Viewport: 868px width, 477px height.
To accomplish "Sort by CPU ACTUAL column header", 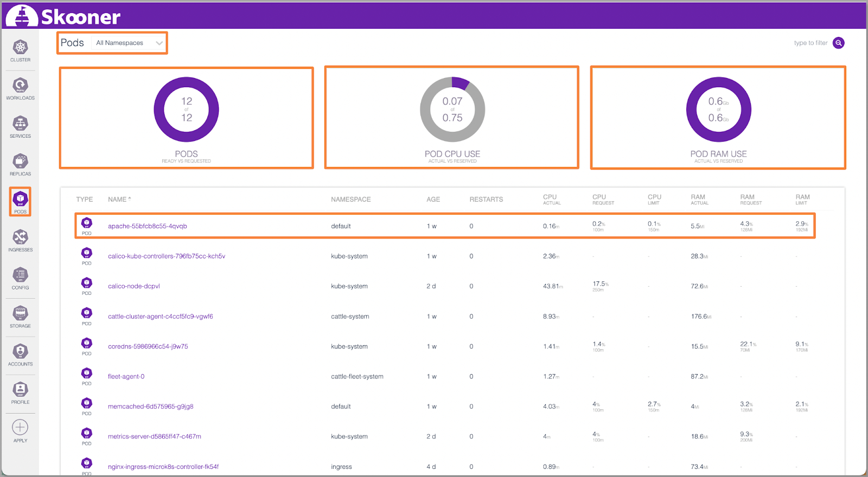I will pyautogui.click(x=552, y=199).
